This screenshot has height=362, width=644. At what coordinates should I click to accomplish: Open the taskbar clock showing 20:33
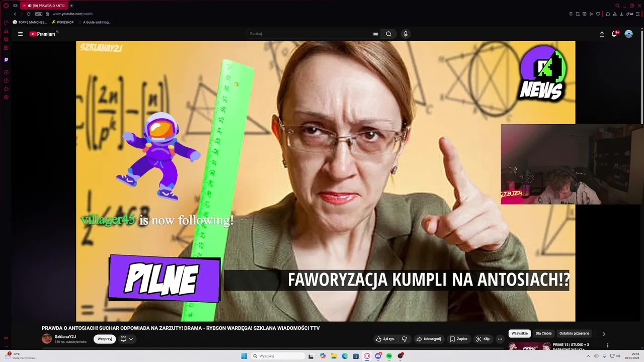click(x=632, y=356)
